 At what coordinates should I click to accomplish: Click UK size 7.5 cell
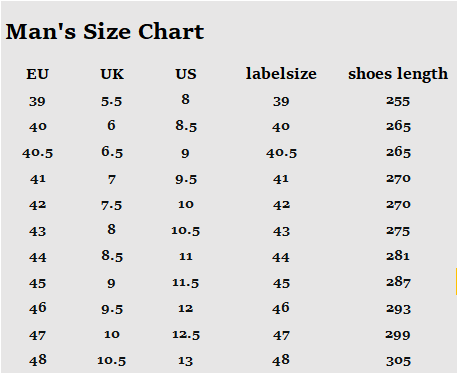[x=112, y=205]
